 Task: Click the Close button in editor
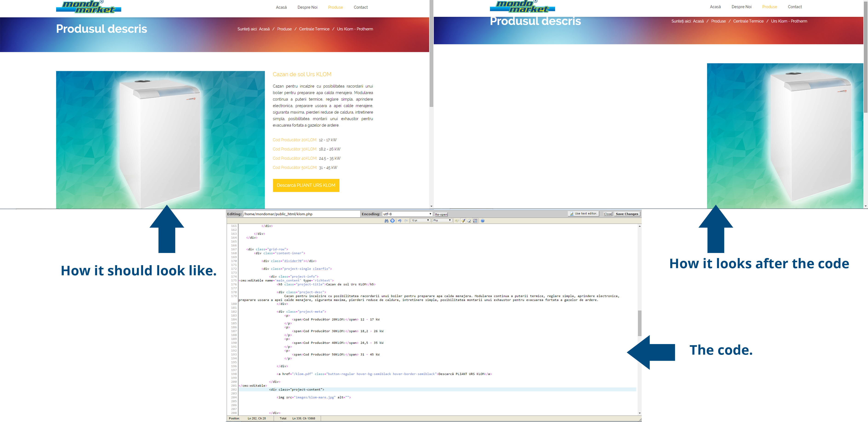(608, 214)
